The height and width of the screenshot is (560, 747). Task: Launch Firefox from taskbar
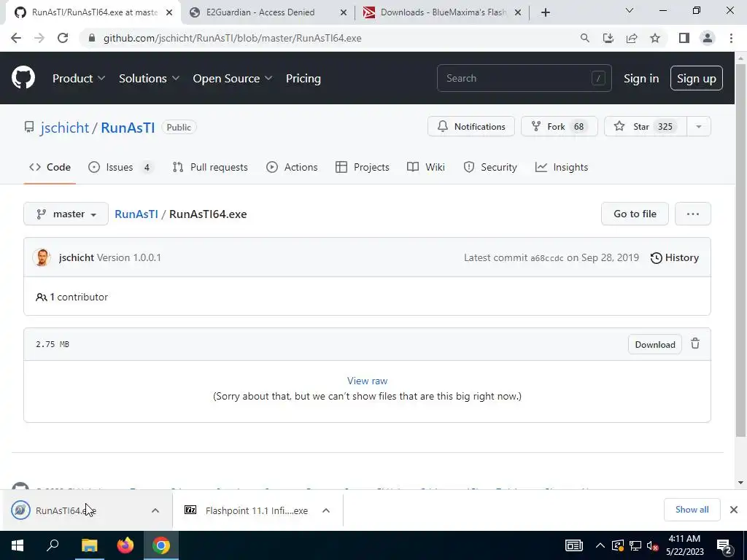point(125,545)
